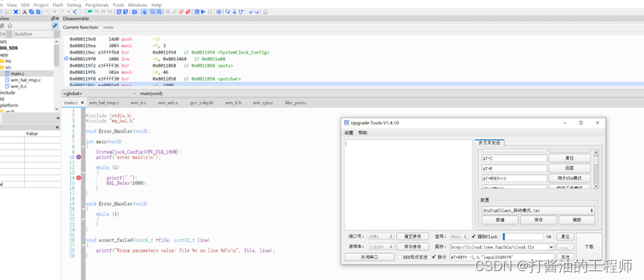The width and height of the screenshot is (644, 280).
Task: Click the blue X close-file toolbar icon
Action: click(x=16, y=12)
